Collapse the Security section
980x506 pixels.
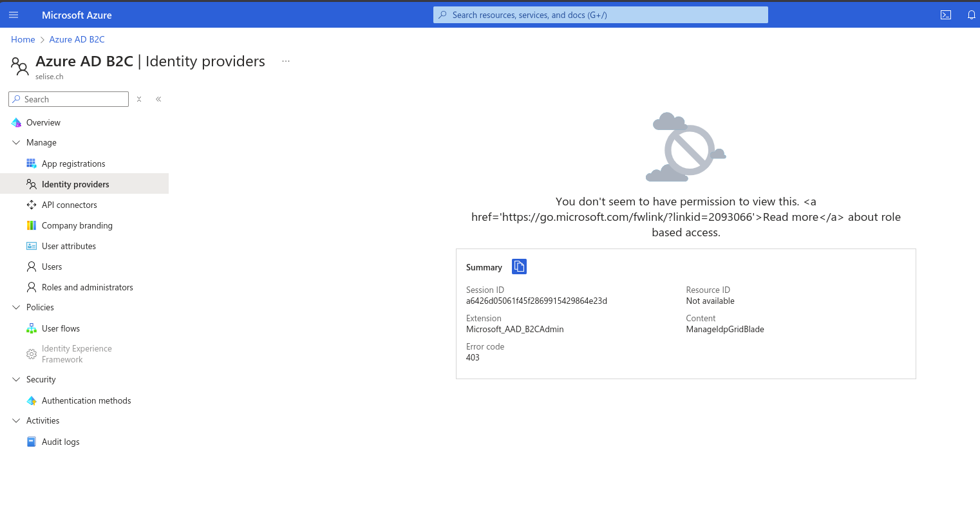(16, 379)
